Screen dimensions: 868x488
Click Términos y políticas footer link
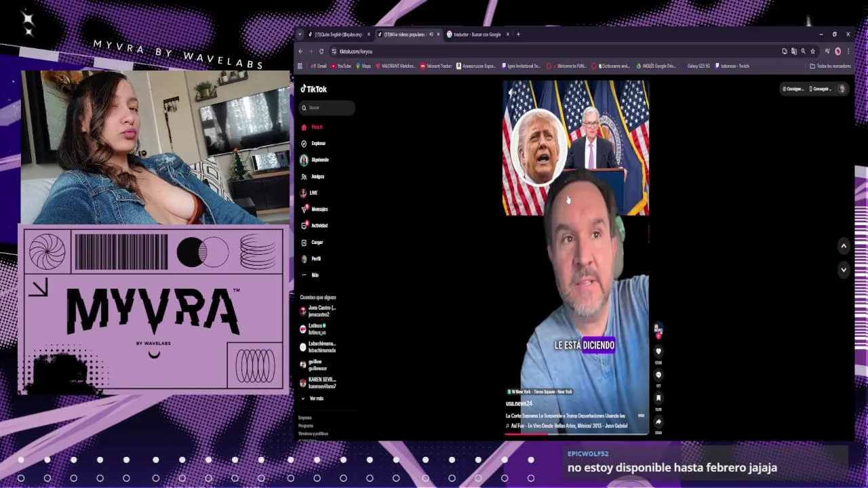click(x=313, y=434)
